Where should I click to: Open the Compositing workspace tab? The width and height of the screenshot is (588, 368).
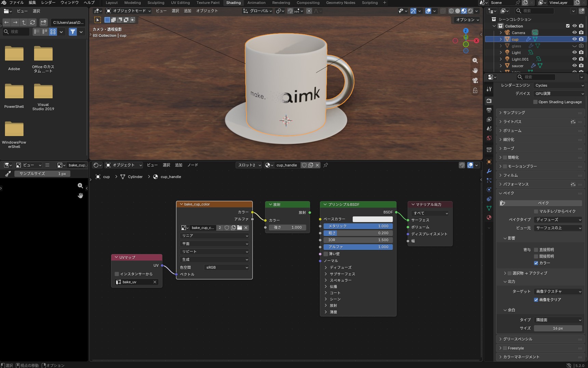308,3
